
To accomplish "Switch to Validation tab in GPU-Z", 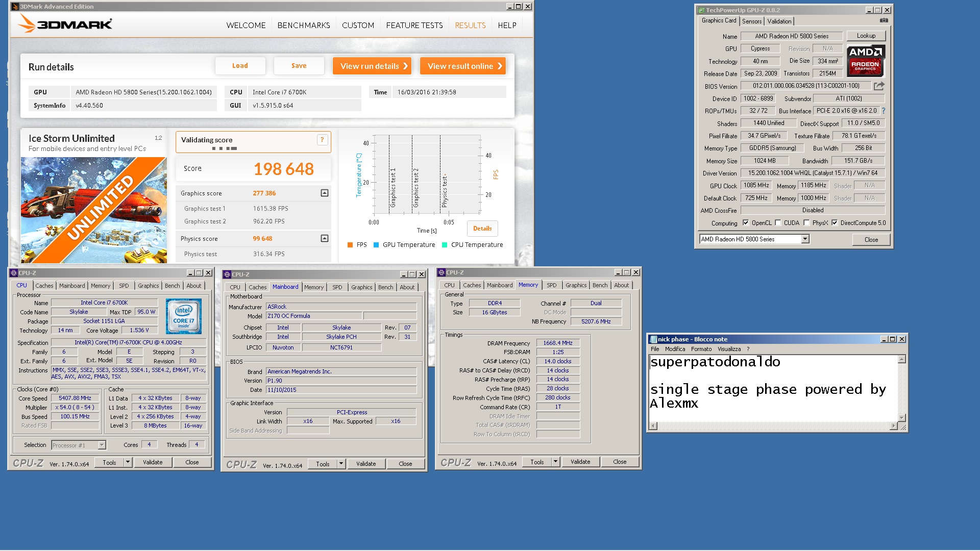I will 779,21.
